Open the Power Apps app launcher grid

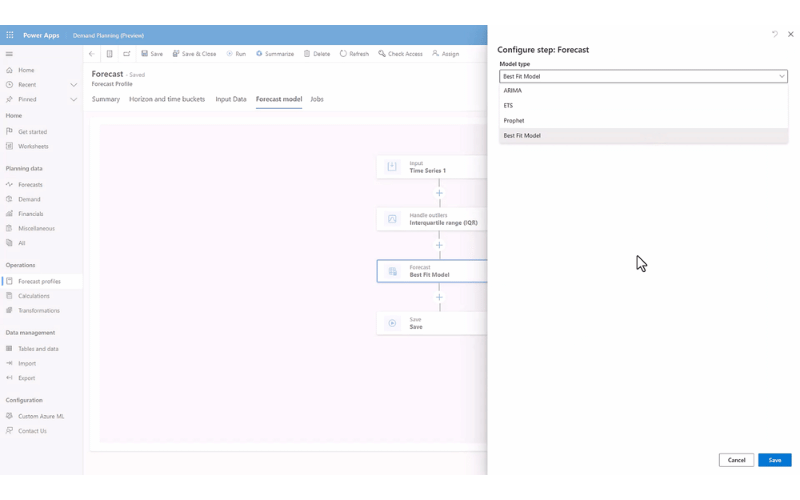pos(10,35)
